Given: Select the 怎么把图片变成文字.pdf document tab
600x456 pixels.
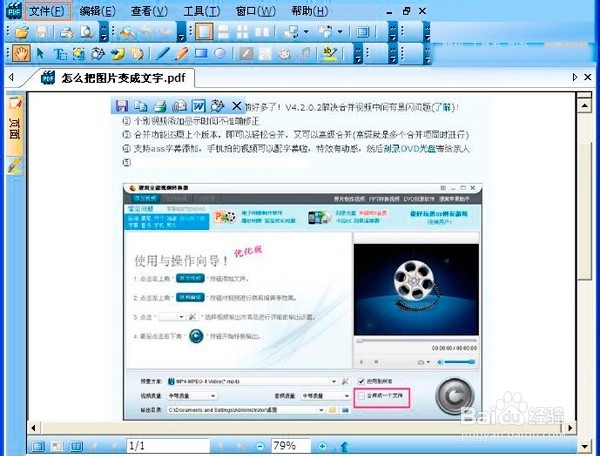Looking at the screenshot, I should pos(115,78).
